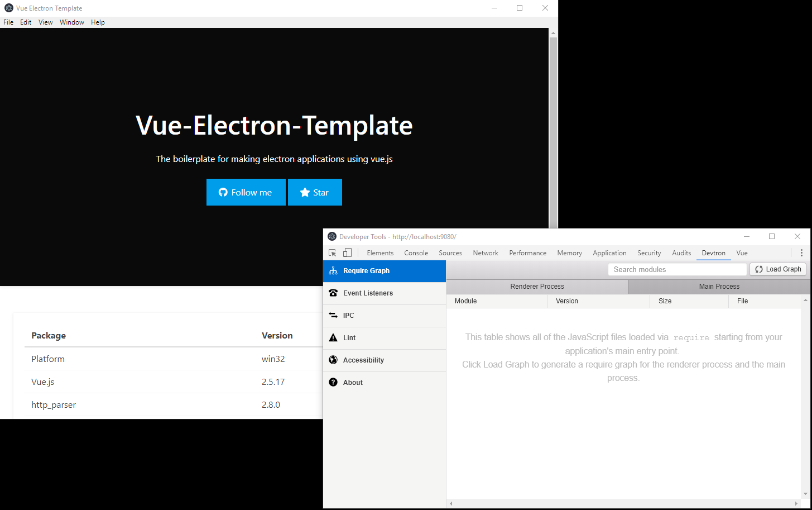Click the Vue-Electron-Template heading

(274, 125)
